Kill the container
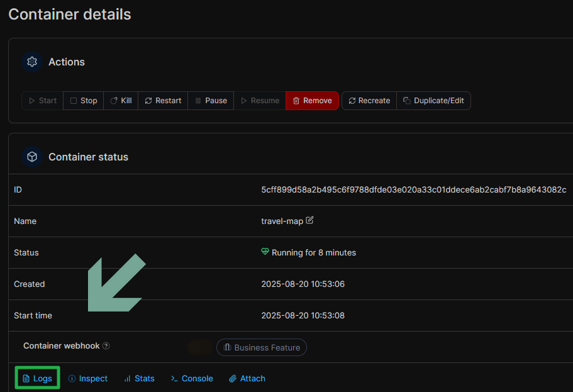Viewport: 573px width, 392px height. click(x=121, y=101)
